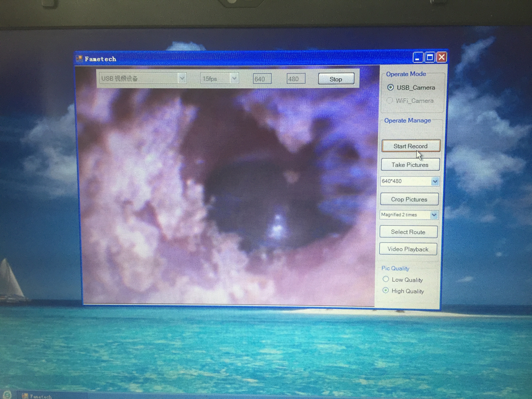Expand the USB video device dropdown
The height and width of the screenshot is (399, 532).
(182, 78)
